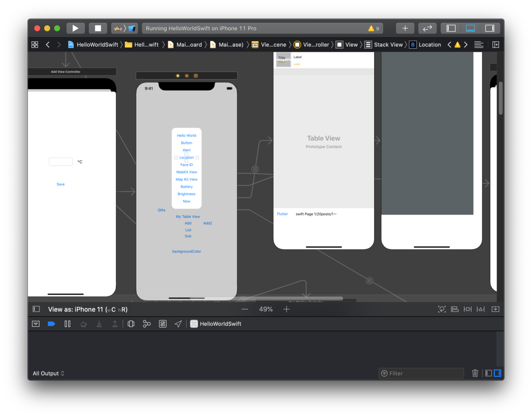Image resolution: width=532 pixels, height=417 pixels.
Task: Click the Environment Overrides icon in the debug bar
Action: (x=163, y=323)
